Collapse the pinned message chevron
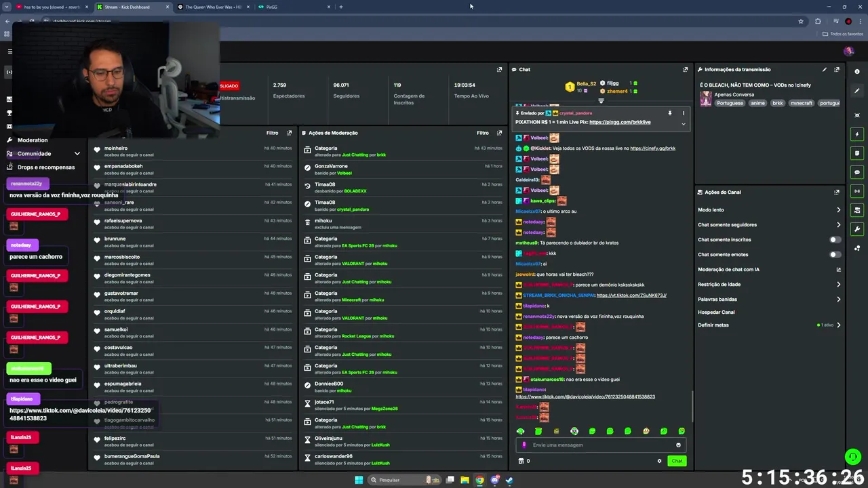 683,124
